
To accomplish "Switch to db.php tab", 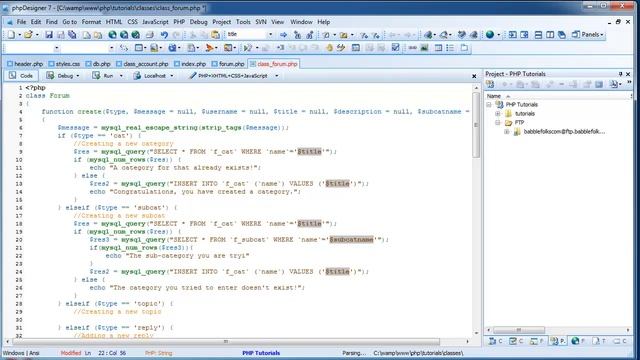I will click(98, 64).
